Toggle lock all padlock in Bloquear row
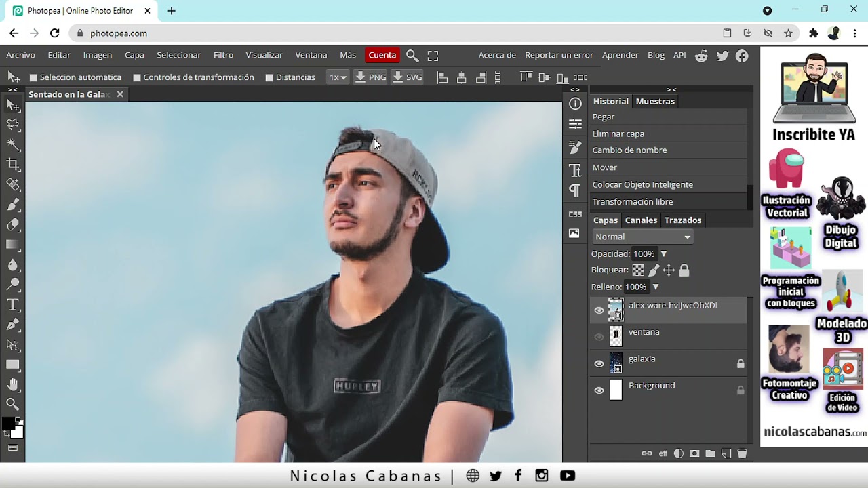Image resolution: width=868 pixels, height=488 pixels. pyautogui.click(x=684, y=270)
